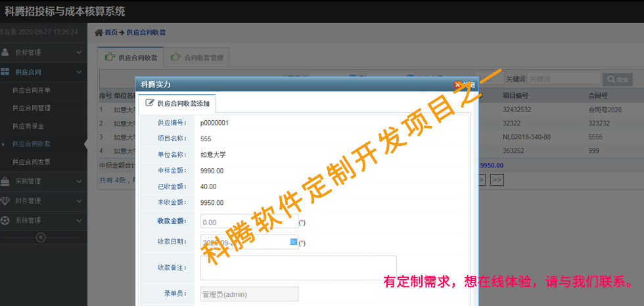Viewport: 644px width, 306px height.
Task: Open 供应合同开单 in sidebar
Action: (32, 90)
